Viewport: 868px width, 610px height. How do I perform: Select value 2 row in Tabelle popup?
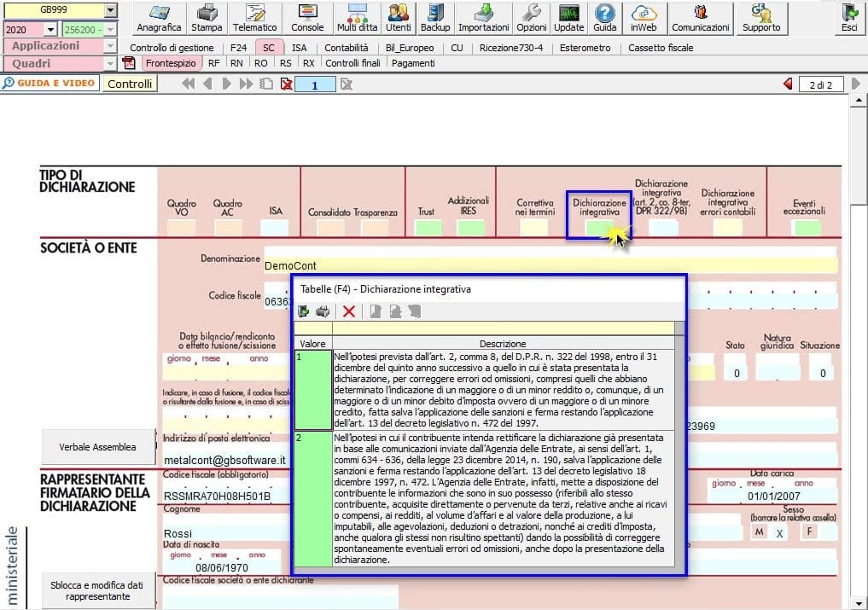tap(485, 499)
